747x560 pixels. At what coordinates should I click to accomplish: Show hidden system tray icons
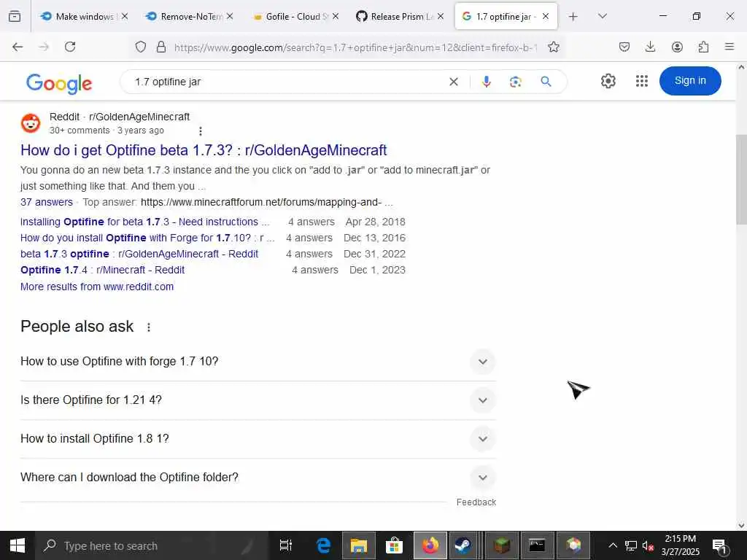[x=613, y=545]
